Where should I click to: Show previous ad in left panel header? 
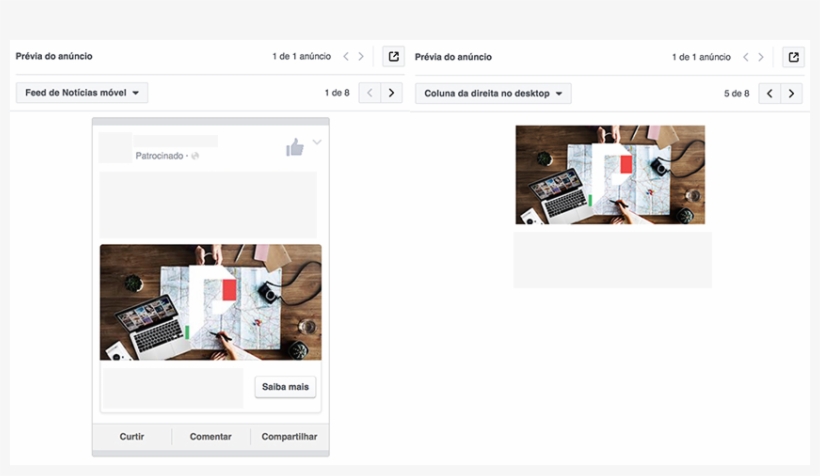tap(346, 57)
